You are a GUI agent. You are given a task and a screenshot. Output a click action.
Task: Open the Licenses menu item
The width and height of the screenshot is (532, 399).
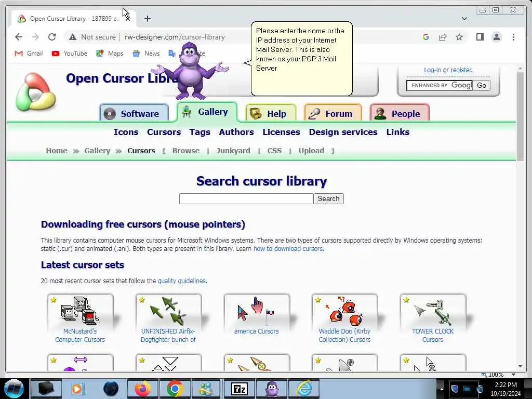click(x=281, y=132)
